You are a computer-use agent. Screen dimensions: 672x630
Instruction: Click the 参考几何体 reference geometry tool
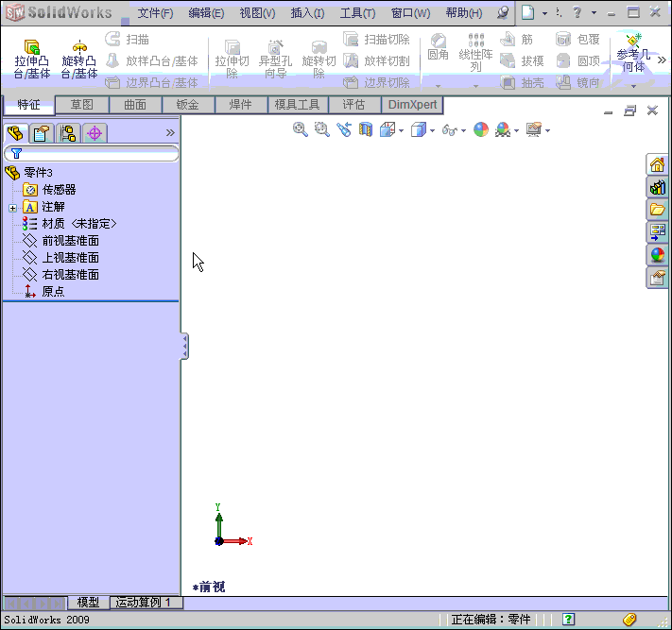point(633,52)
